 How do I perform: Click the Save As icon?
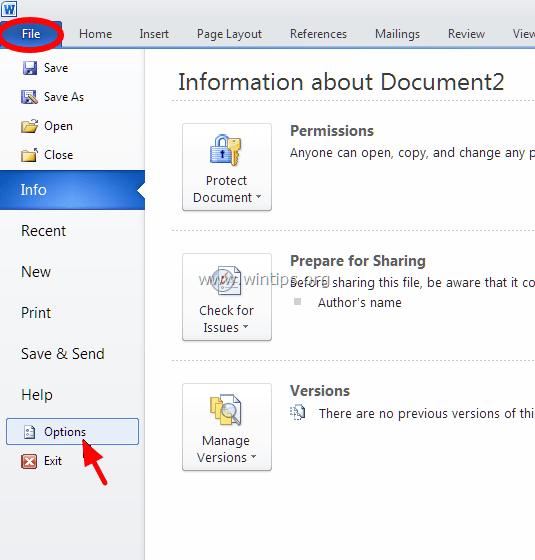coord(29,97)
